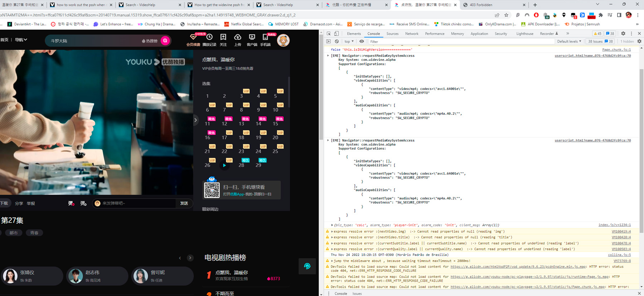This screenshot has width=644, height=296.
Task: Switch to the Performance tab
Action: click(435, 34)
